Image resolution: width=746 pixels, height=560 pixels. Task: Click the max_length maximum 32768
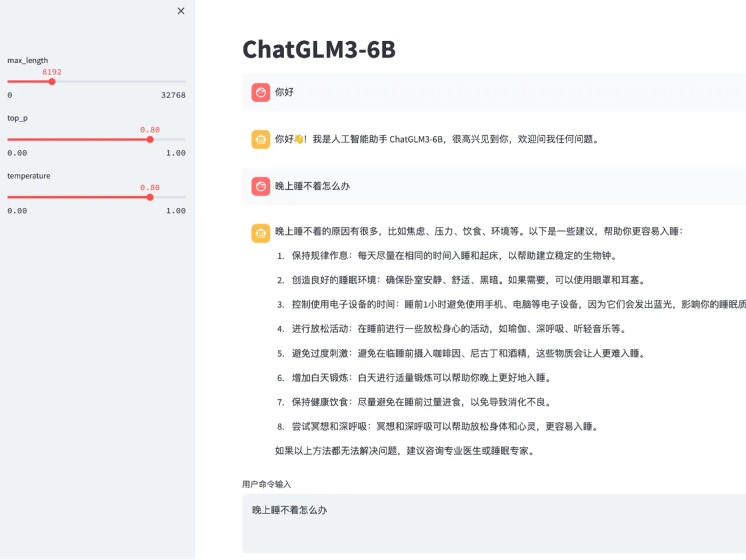[173, 95]
